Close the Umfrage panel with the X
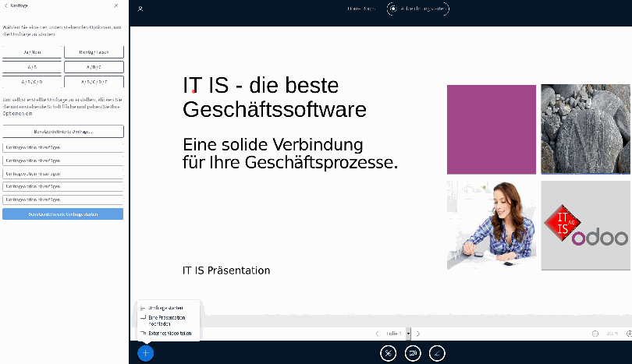This screenshot has height=364, width=632. 116,5
